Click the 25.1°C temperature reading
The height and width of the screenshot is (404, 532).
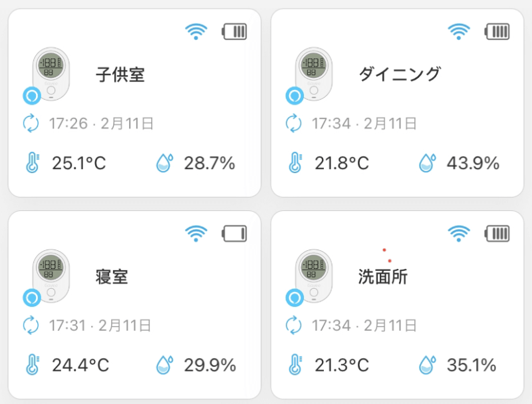pyautogui.click(x=79, y=163)
